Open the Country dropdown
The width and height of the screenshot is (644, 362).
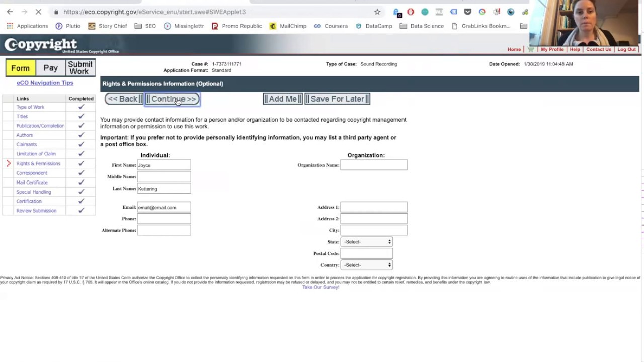(x=367, y=265)
